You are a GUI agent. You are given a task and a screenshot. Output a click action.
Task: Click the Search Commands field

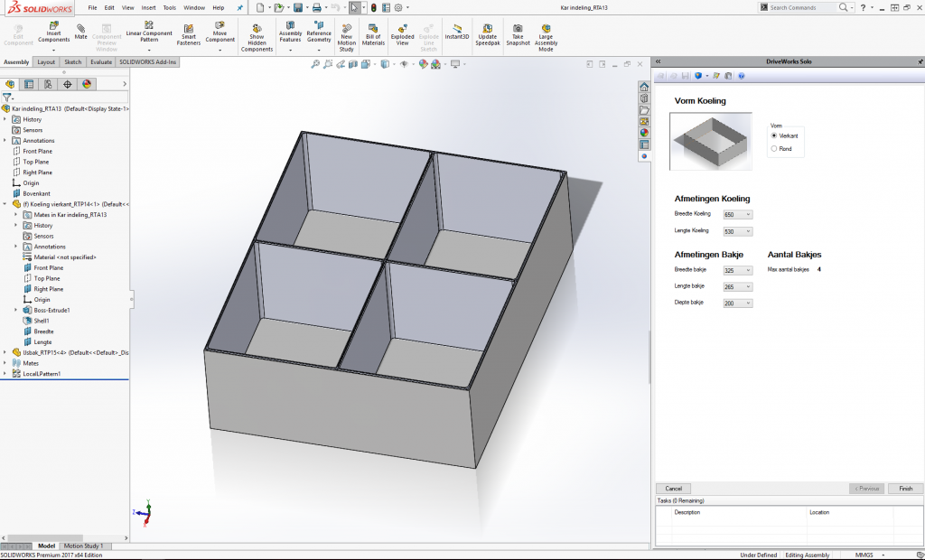click(802, 7)
